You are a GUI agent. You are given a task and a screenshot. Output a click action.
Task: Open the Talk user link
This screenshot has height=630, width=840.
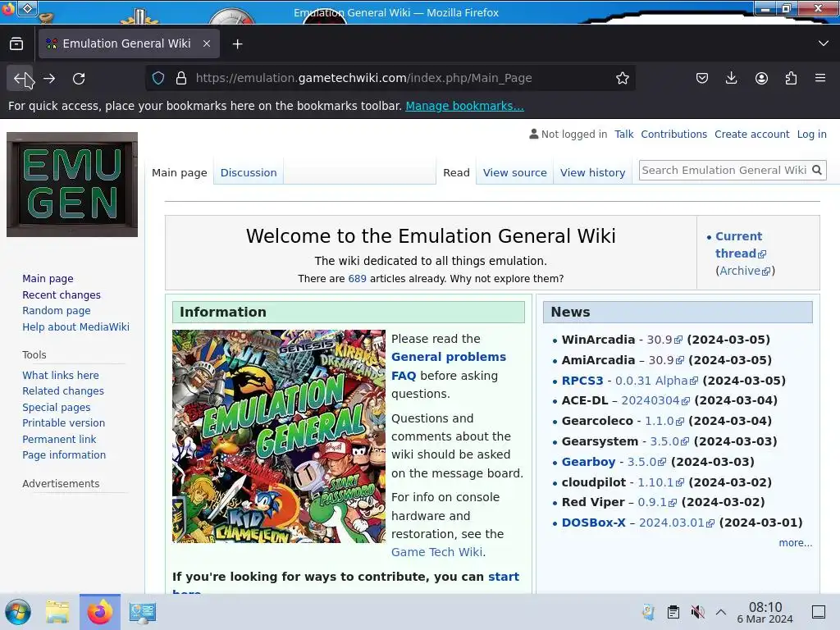623,134
